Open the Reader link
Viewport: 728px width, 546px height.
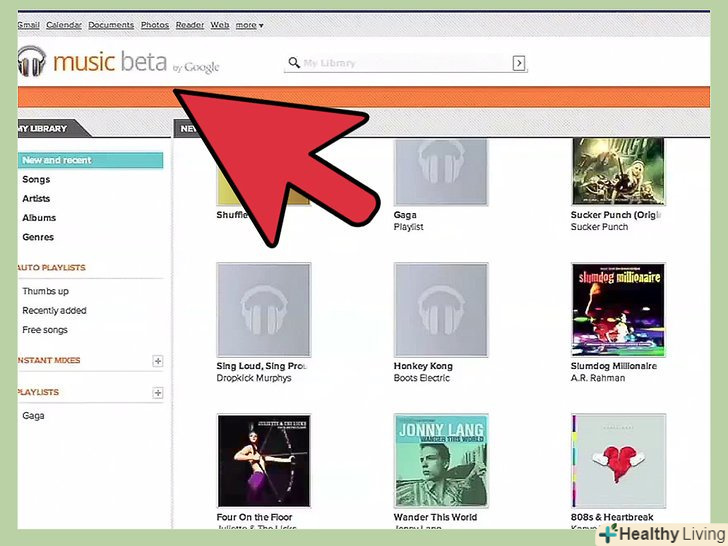[x=189, y=25]
